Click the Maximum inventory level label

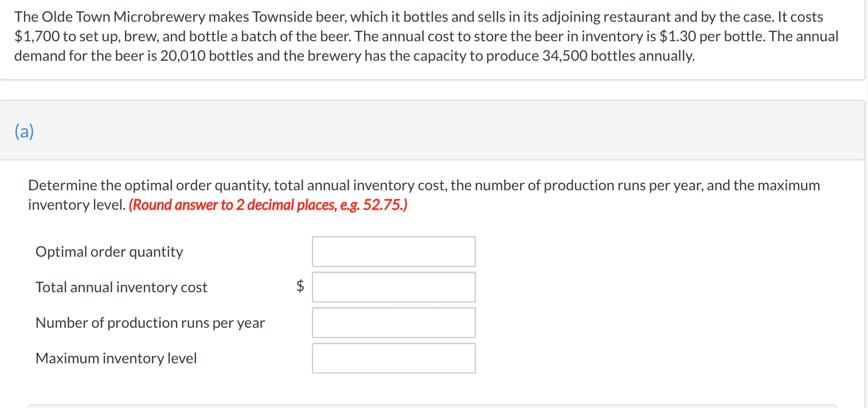[x=116, y=358]
